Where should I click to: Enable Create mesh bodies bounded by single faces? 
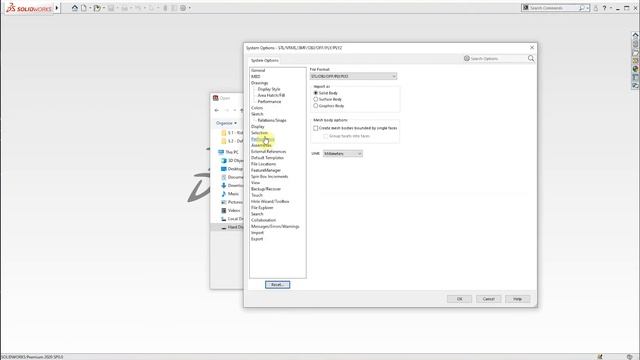pos(316,128)
